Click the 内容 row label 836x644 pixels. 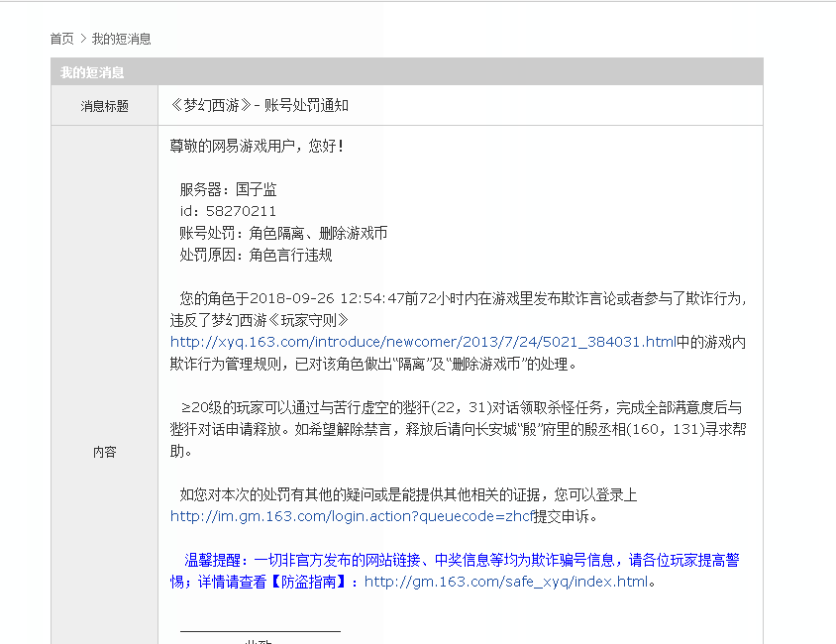point(105,452)
